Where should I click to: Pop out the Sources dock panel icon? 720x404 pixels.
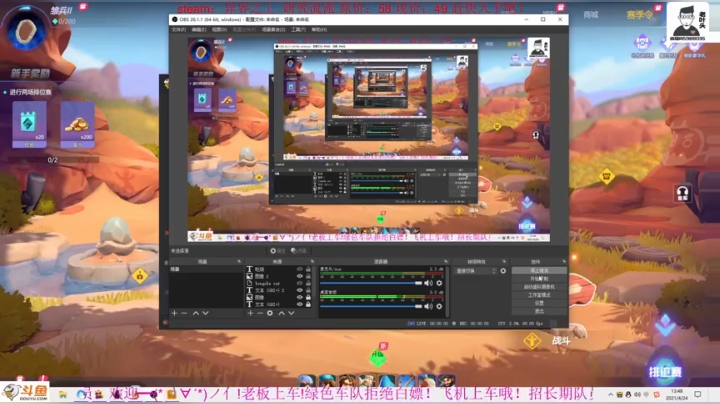coord(313,261)
